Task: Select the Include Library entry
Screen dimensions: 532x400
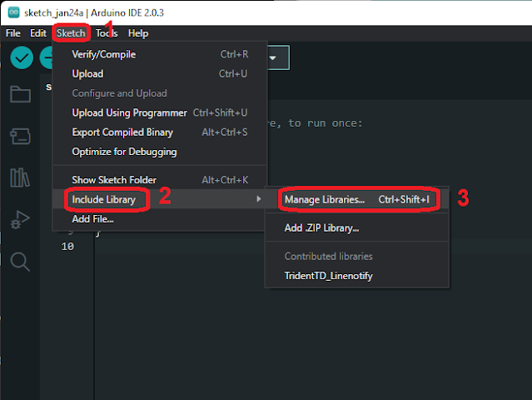Action: [x=160, y=199]
